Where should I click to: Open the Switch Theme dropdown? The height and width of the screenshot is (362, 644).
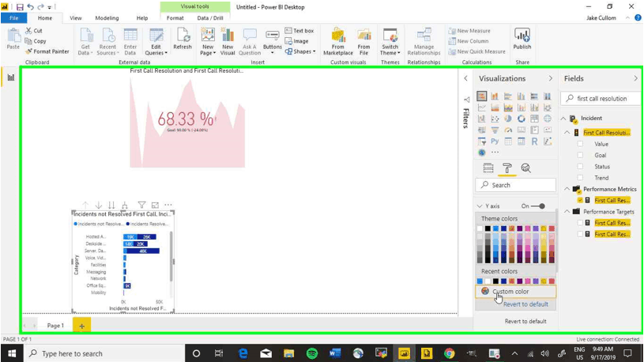pyautogui.click(x=390, y=42)
